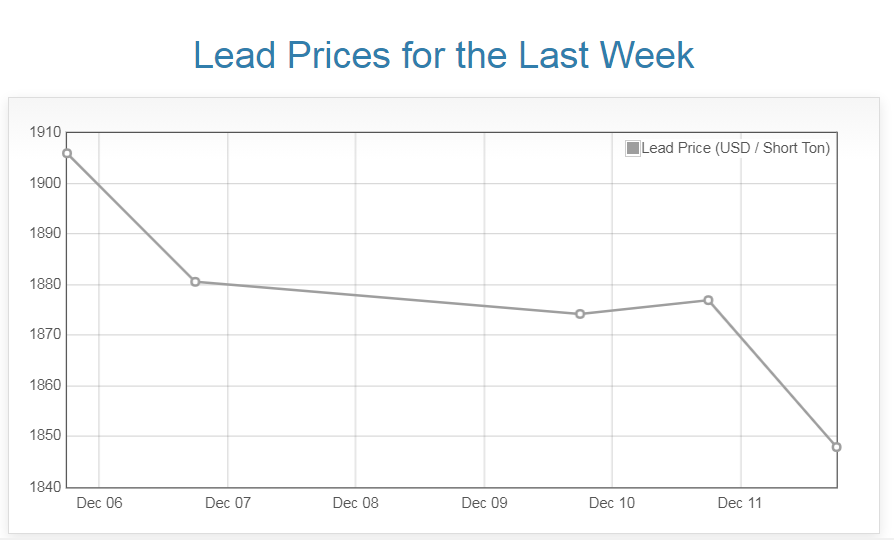Click the "Lead Prices for the Last Week" title

(x=443, y=55)
